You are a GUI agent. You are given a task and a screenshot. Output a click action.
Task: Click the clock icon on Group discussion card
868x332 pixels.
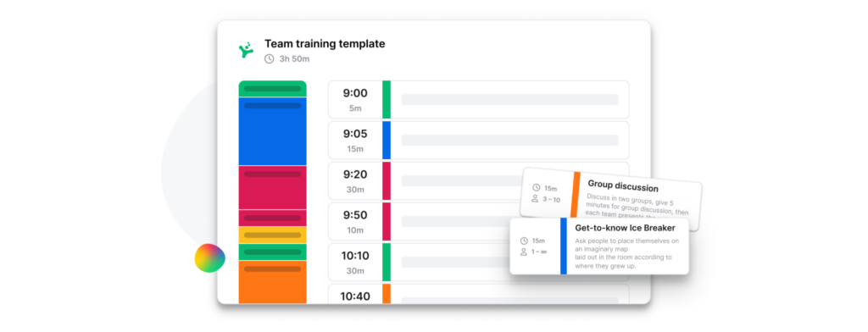point(536,187)
